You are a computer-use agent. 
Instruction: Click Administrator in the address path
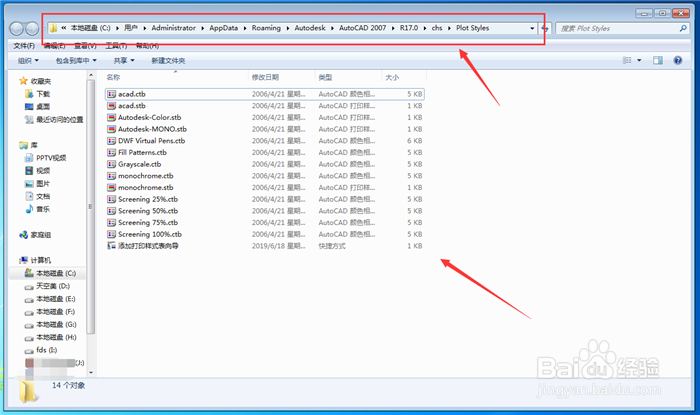[x=174, y=28]
